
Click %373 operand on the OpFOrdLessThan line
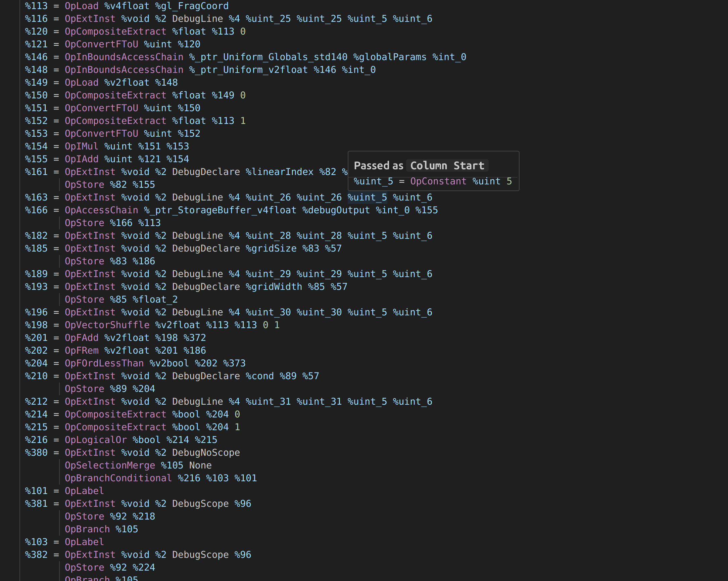click(234, 363)
